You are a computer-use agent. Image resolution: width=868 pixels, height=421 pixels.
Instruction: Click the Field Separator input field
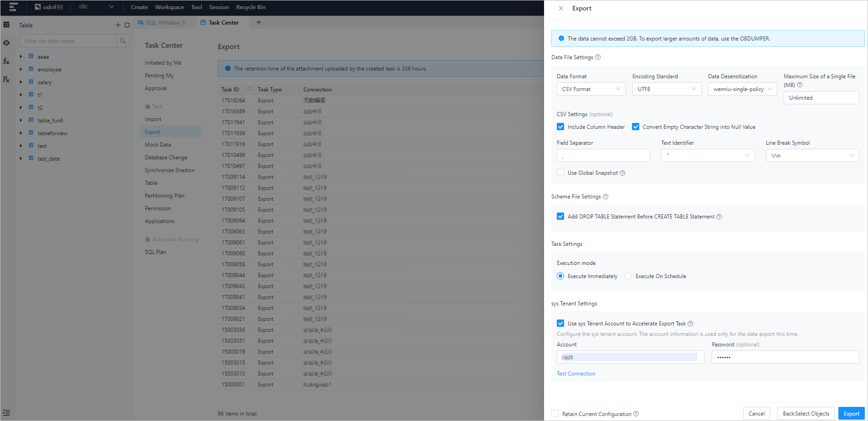click(x=603, y=156)
